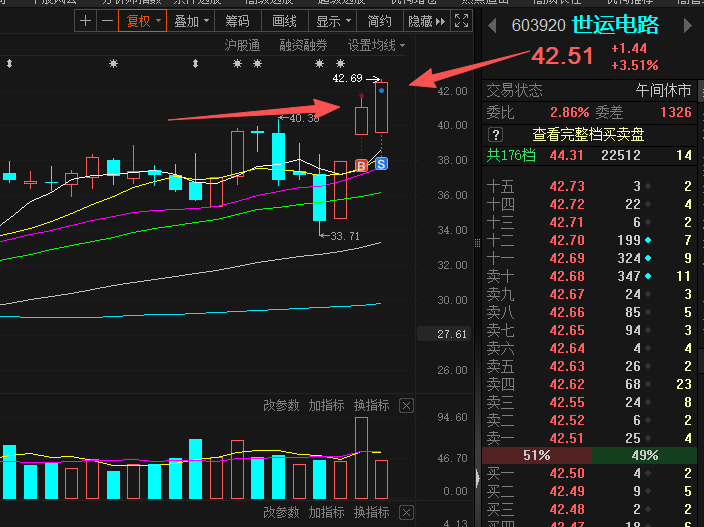Click the 51% buy ratio bar
Image resolution: width=704 pixels, height=527 pixels.
(537, 455)
